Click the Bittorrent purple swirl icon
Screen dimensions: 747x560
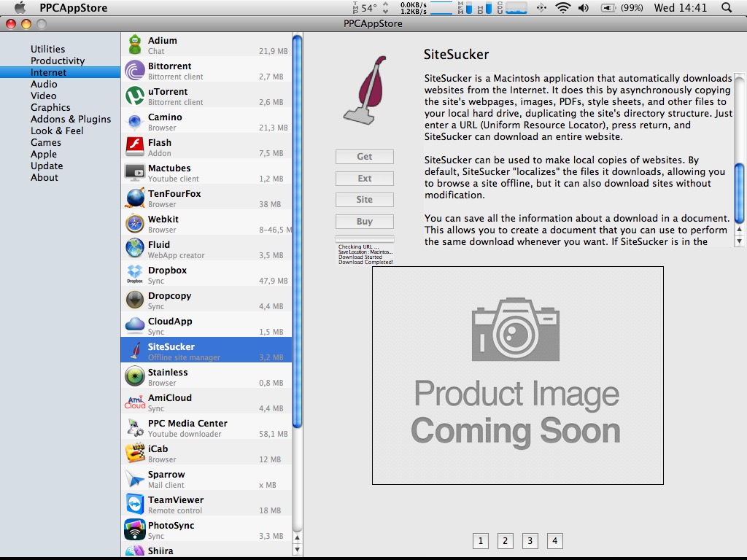[135, 71]
